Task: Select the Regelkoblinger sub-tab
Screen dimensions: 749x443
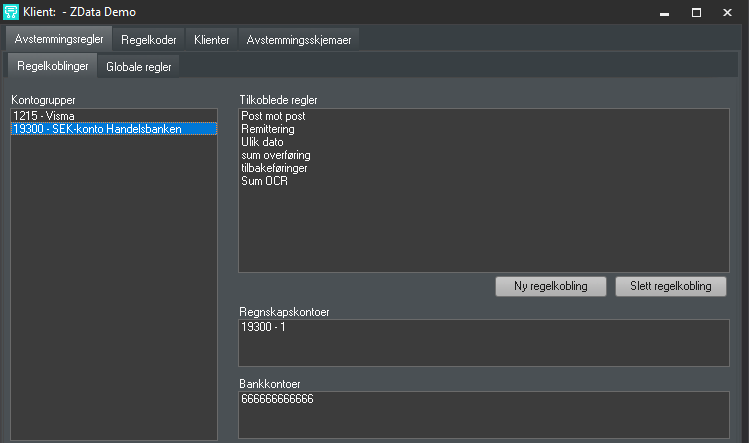Action: pyautogui.click(x=54, y=67)
